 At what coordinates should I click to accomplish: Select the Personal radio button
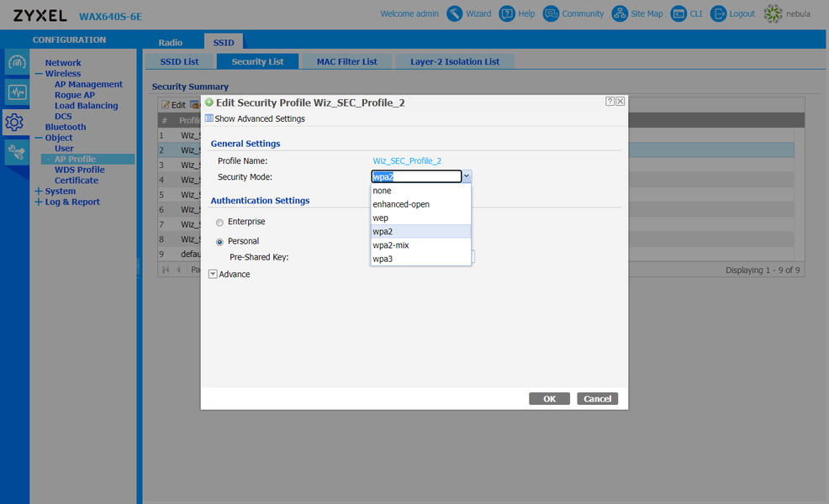tap(219, 242)
